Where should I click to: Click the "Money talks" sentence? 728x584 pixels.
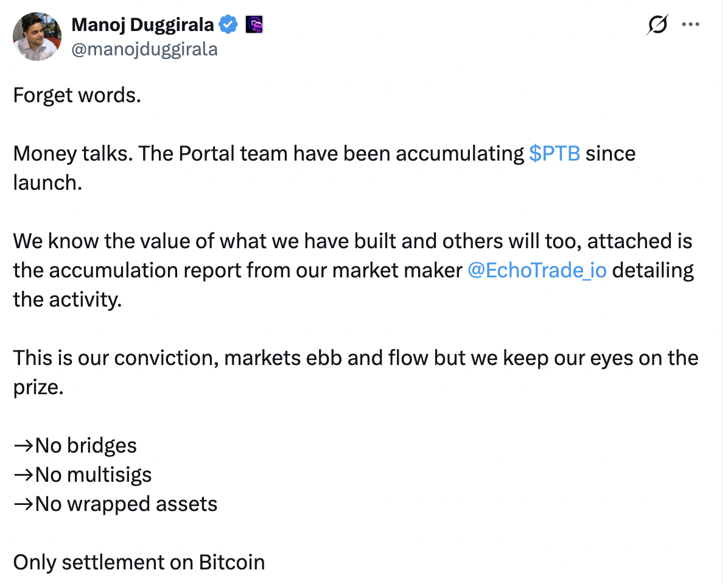coord(268,153)
